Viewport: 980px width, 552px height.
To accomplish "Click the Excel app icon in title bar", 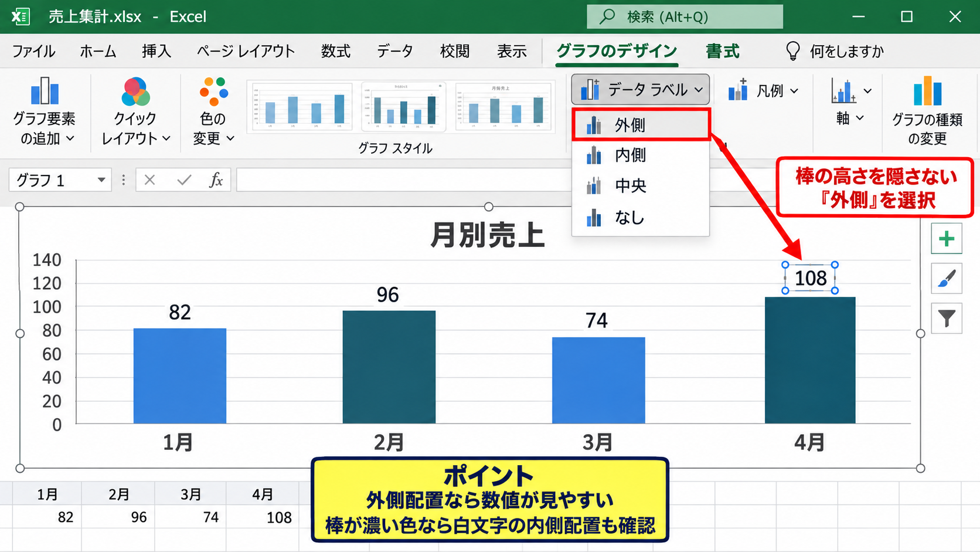I will point(21,16).
